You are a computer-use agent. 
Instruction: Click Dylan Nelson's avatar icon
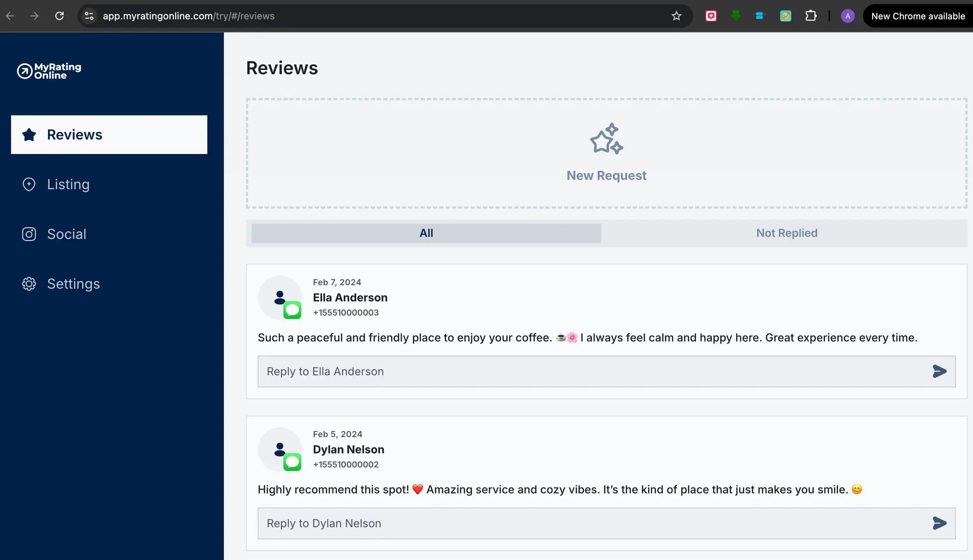[280, 450]
